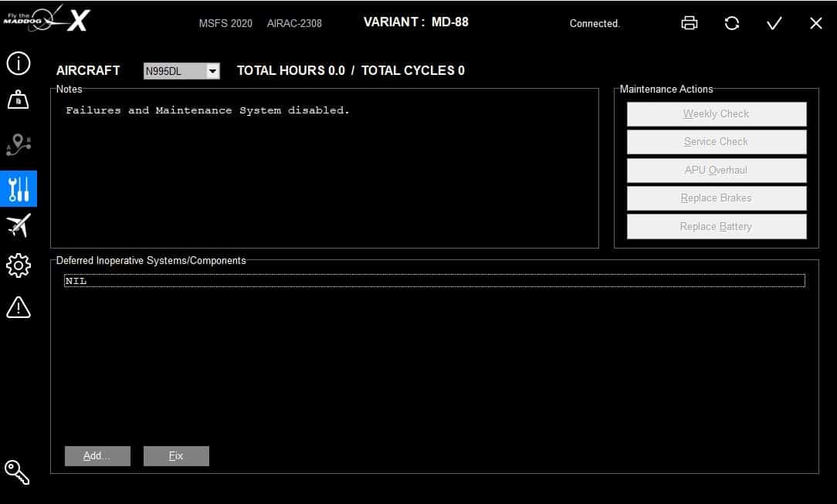Click the refresh arrows icon
Image resolution: width=837 pixels, height=504 pixels.
click(x=732, y=23)
